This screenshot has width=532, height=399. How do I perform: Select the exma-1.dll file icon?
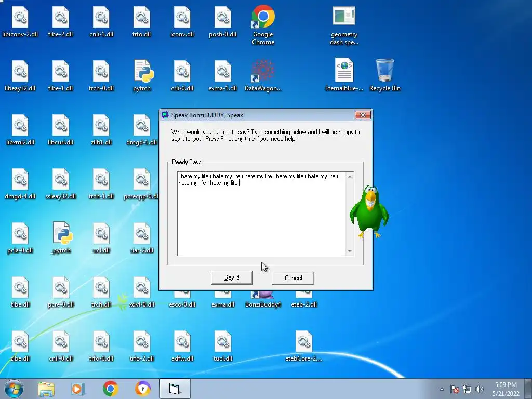click(222, 75)
